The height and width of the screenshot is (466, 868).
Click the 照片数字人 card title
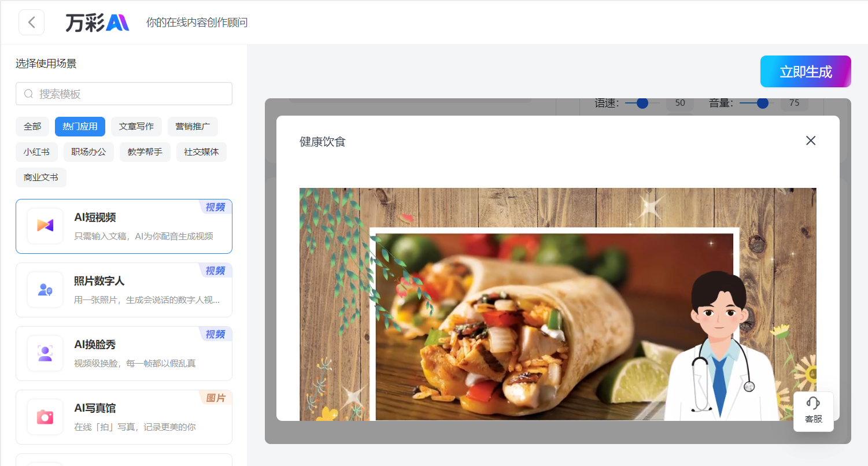click(99, 281)
